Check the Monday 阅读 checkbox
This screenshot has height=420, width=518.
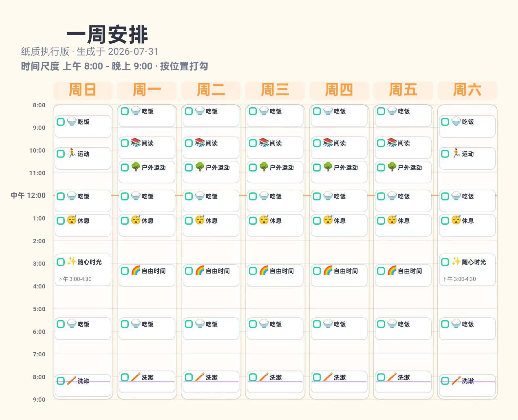click(125, 143)
